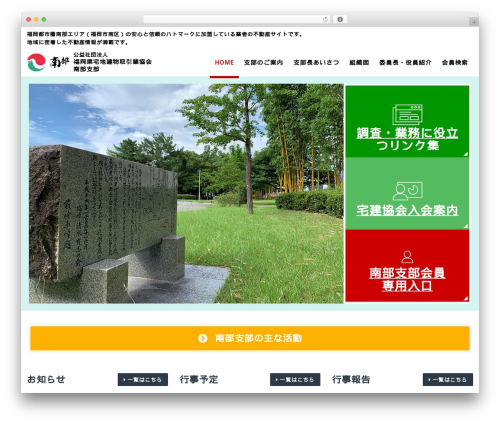This screenshot has width=500, height=423.
Task: Click the browser address bar
Action: 237,19
